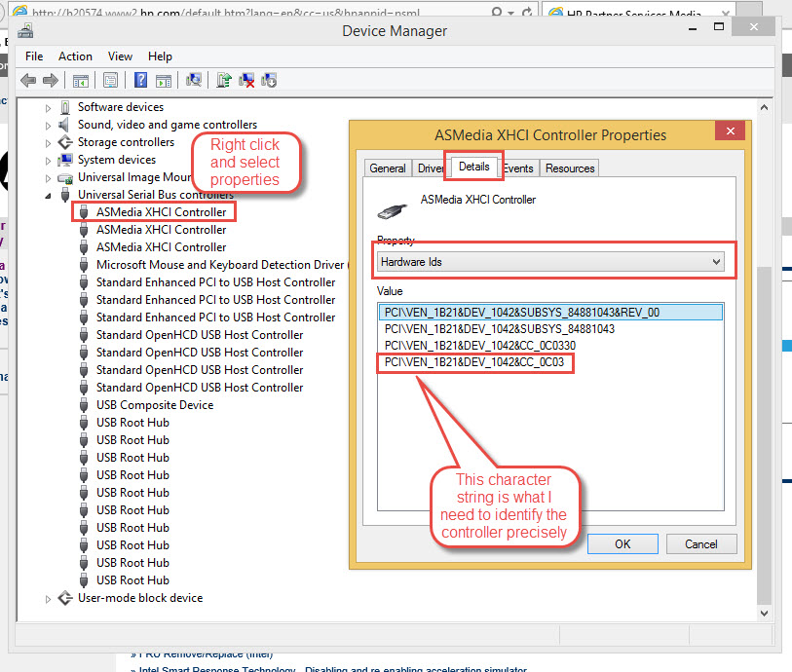Collapse the Universal Serial Bus controllers node
The width and height of the screenshot is (792, 672).
click(48, 196)
